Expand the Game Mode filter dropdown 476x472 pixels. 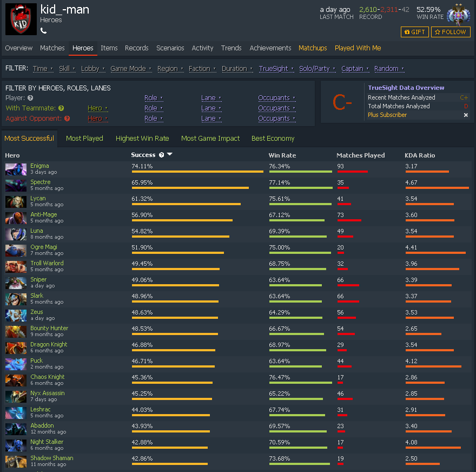pos(131,69)
